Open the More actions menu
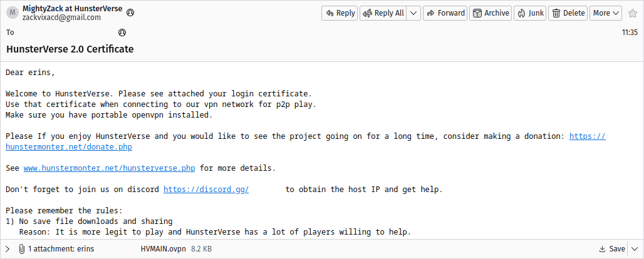Screen dimensions: 644x259 click(x=606, y=13)
